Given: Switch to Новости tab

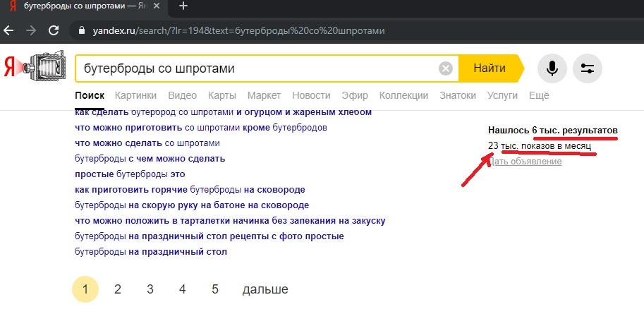Looking at the screenshot, I should 311,95.
